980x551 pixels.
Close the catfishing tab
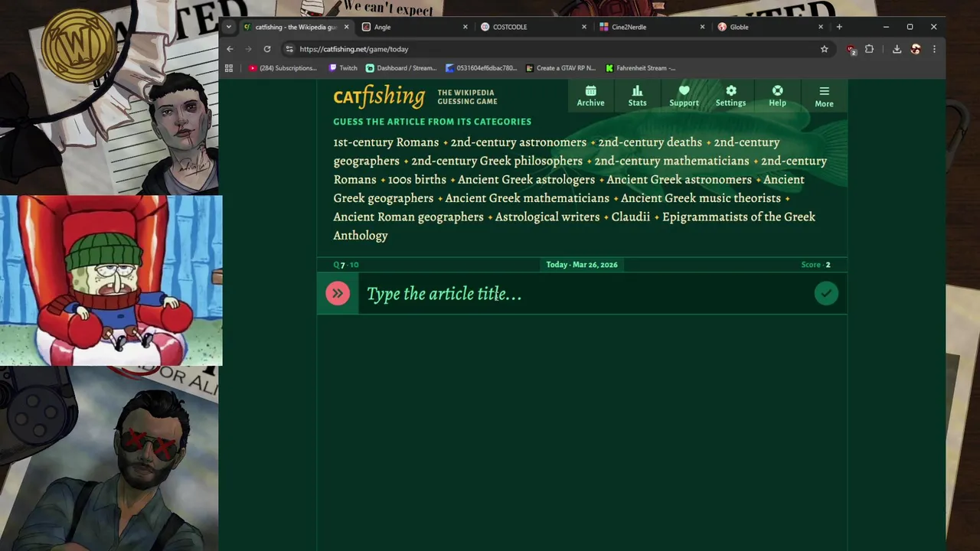click(346, 27)
